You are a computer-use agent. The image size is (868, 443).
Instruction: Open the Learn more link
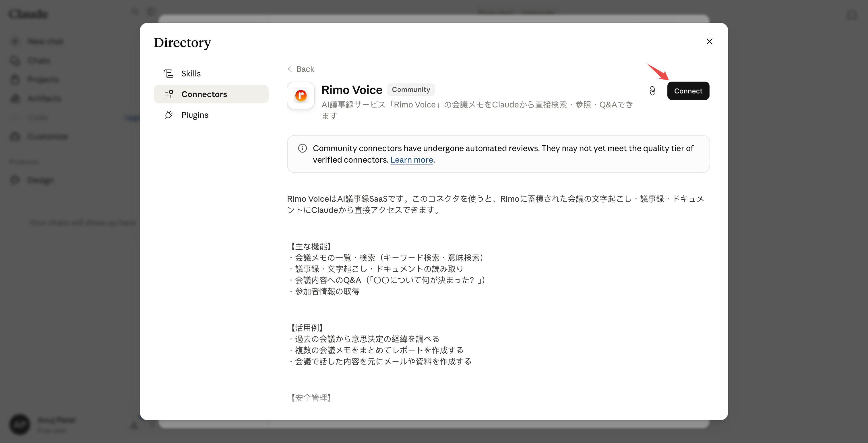411,160
